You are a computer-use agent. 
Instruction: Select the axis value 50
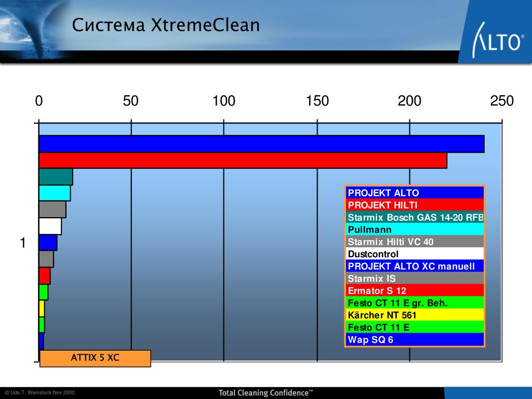coord(130,101)
